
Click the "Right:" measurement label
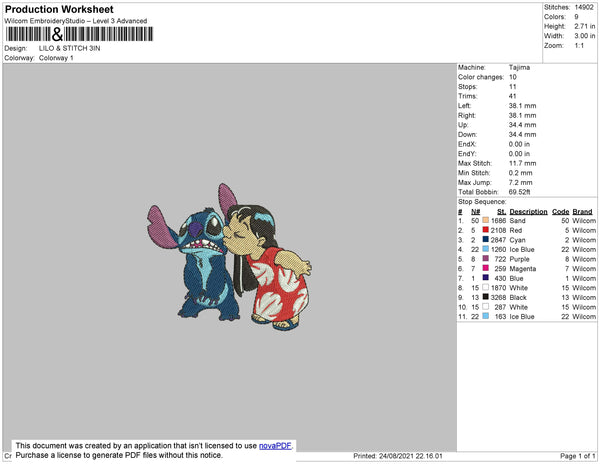(x=467, y=115)
